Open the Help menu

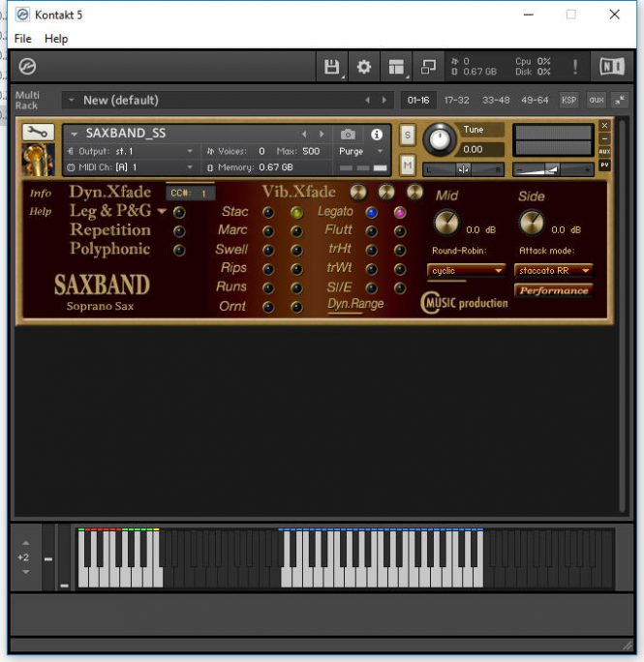[56, 39]
